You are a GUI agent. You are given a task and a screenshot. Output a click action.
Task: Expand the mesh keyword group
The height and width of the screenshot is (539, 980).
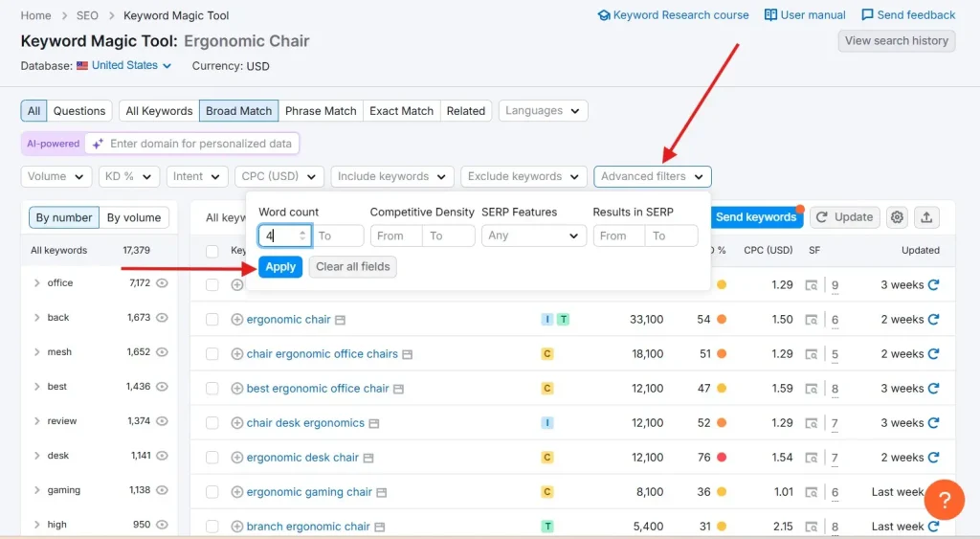point(37,352)
